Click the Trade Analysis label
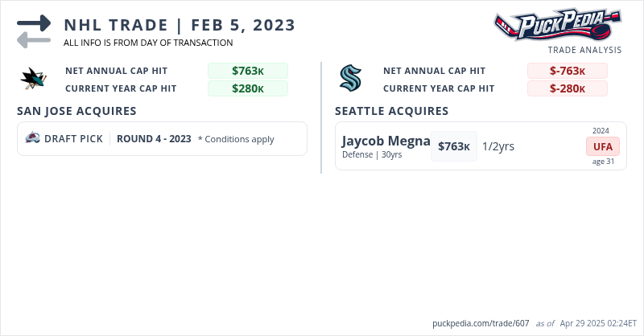 coord(584,50)
